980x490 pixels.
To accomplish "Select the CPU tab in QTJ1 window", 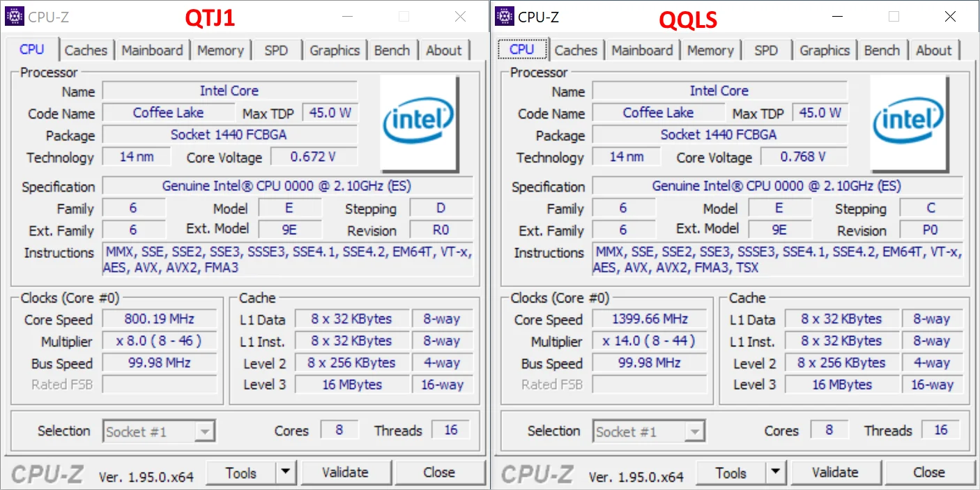I will click(32, 49).
